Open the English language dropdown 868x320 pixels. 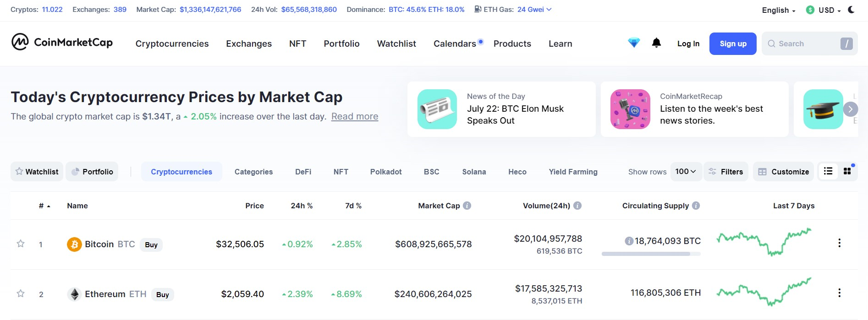click(778, 10)
